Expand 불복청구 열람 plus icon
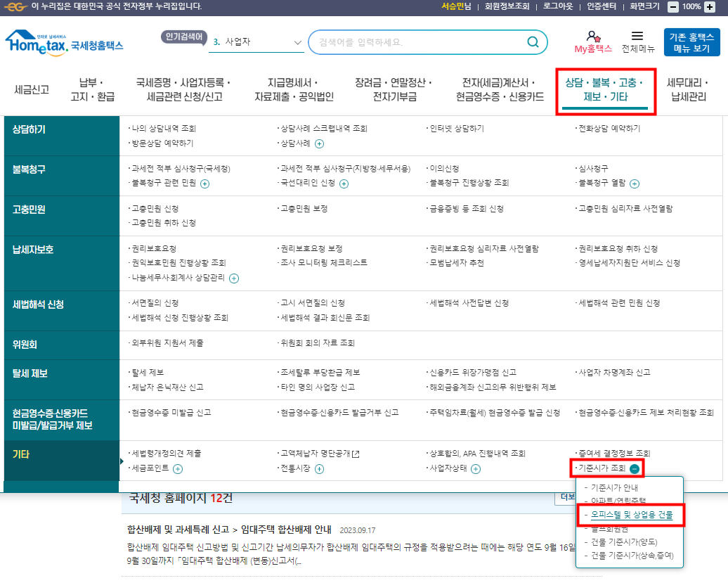 click(635, 184)
